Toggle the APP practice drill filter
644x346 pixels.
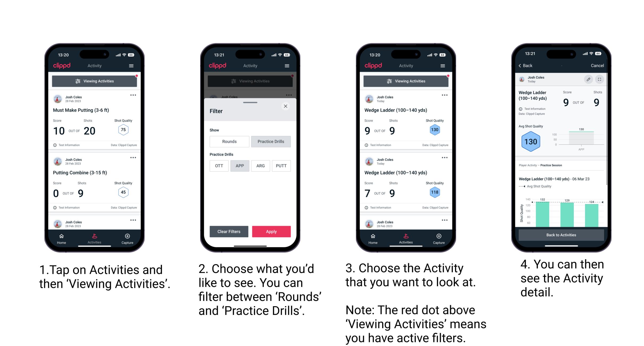(x=240, y=166)
